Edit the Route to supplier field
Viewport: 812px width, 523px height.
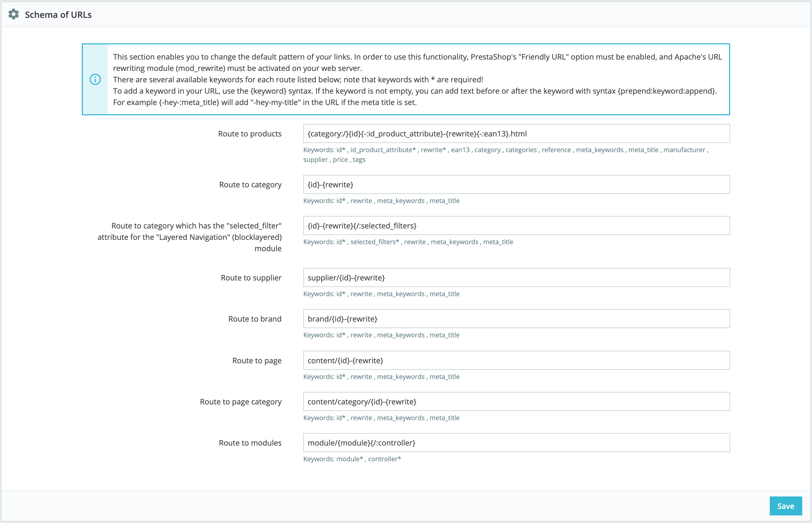[517, 277]
